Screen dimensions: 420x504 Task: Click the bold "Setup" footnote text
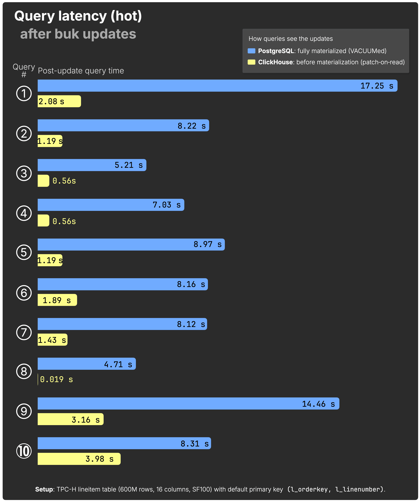(44, 489)
